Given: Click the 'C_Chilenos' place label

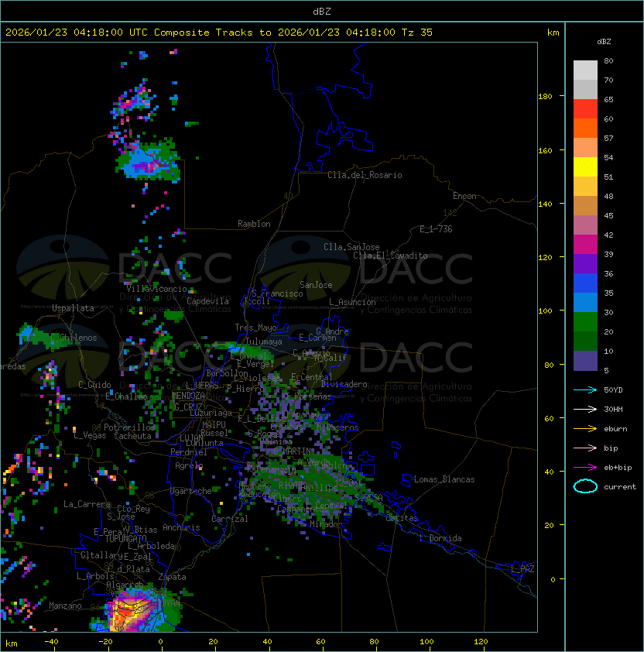Looking at the screenshot, I should click(74, 338).
